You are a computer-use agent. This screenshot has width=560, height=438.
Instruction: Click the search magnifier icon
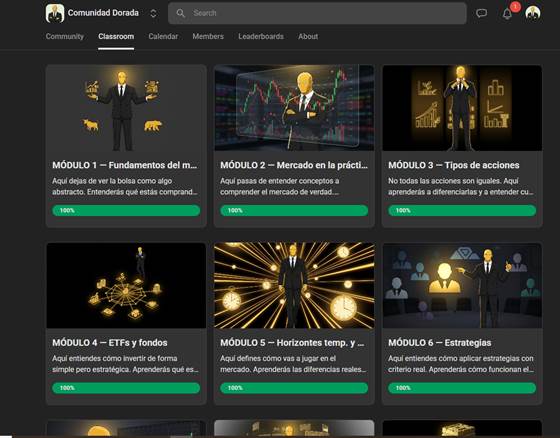coord(181,13)
